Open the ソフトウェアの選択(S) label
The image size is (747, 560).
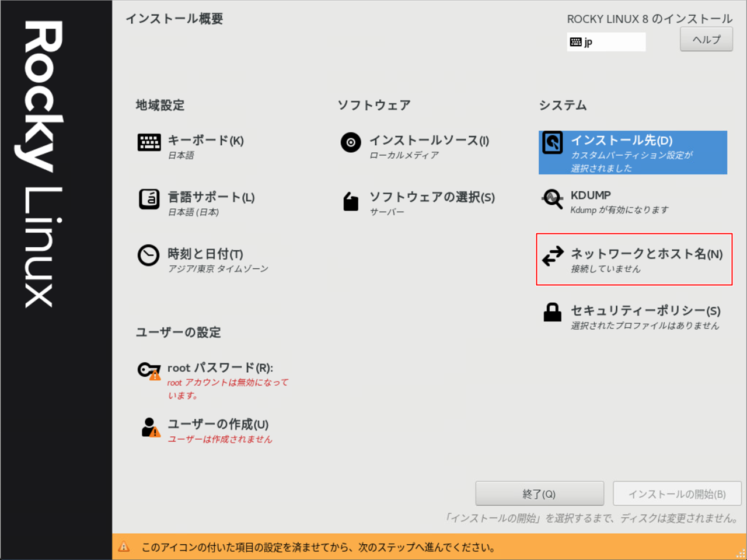pos(432,197)
